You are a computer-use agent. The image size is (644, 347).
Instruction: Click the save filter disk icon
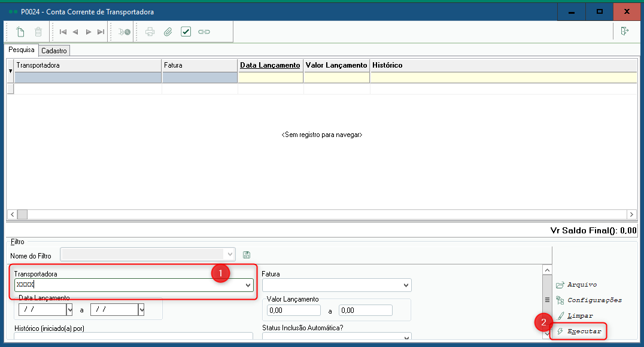247,255
